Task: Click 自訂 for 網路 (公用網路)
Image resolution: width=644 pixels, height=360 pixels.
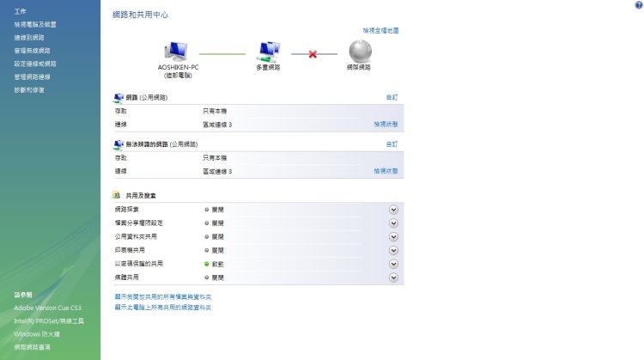Action: click(392, 97)
